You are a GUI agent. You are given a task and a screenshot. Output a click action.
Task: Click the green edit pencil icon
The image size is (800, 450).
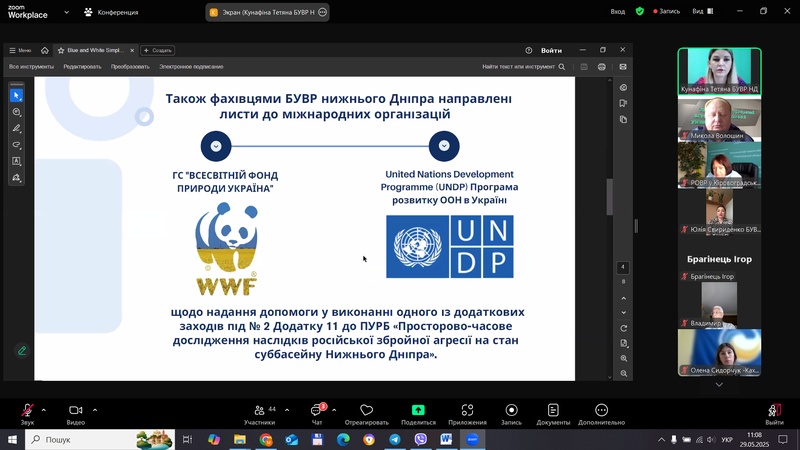click(x=22, y=351)
